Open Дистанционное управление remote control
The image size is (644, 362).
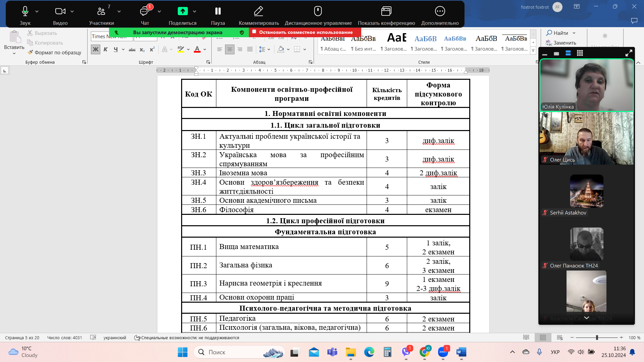click(318, 15)
